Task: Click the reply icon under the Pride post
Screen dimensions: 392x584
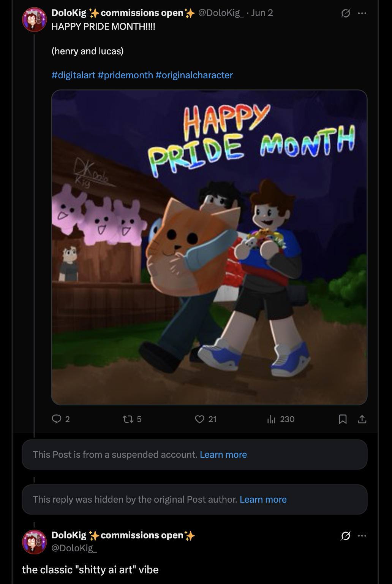Action: point(57,419)
